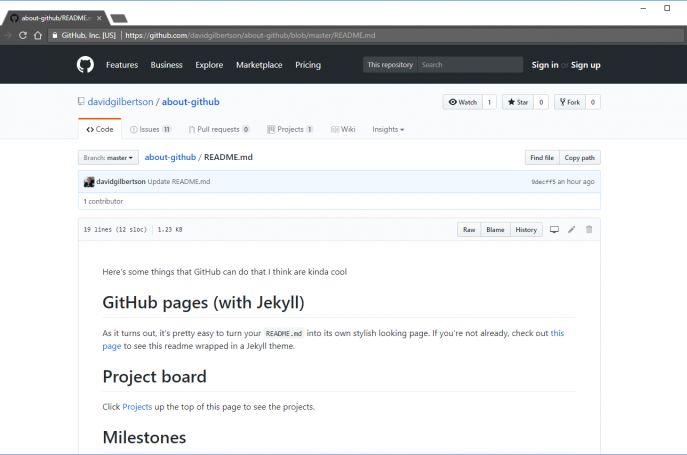Click the browser address bar URL
Viewport: 687px width, 455px height.
coord(250,36)
